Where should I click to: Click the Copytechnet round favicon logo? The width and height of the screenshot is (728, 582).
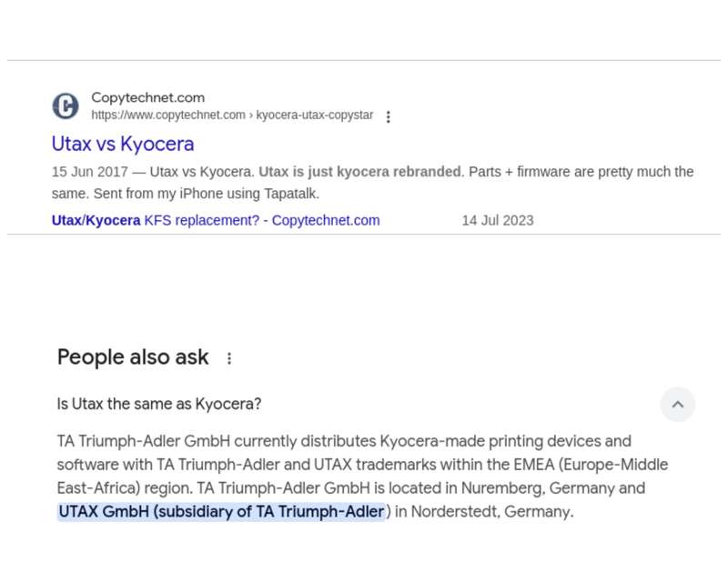tap(66, 105)
